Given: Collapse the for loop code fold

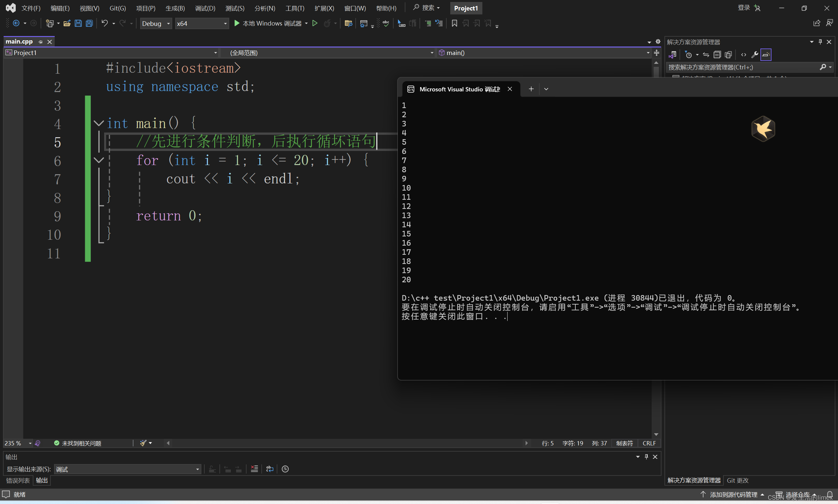Looking at the screenshot, I should [x=99, y=160].
